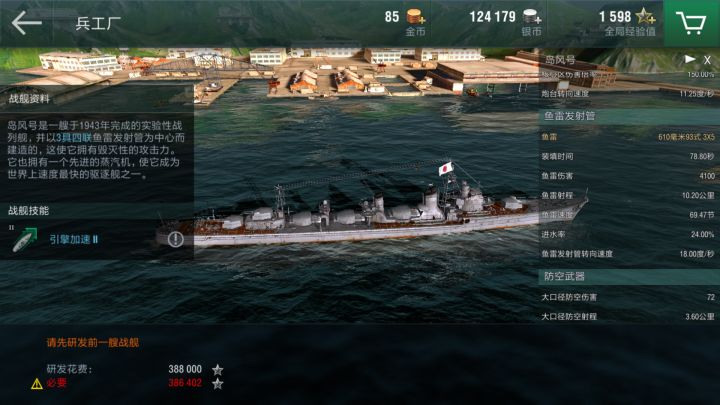720x405 pixels.
Task: Click the yellow warning triangle icon
Action: click(x=37, y=384)
